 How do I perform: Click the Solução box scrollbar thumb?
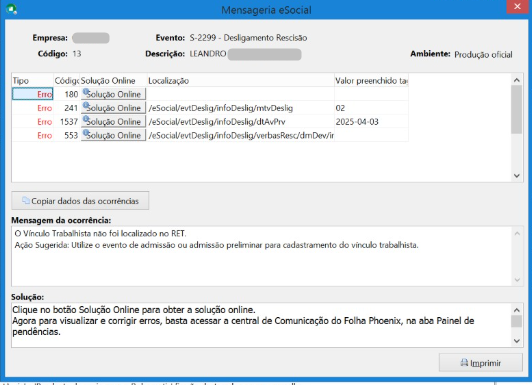pyautogui.click(x=517, y=321)
